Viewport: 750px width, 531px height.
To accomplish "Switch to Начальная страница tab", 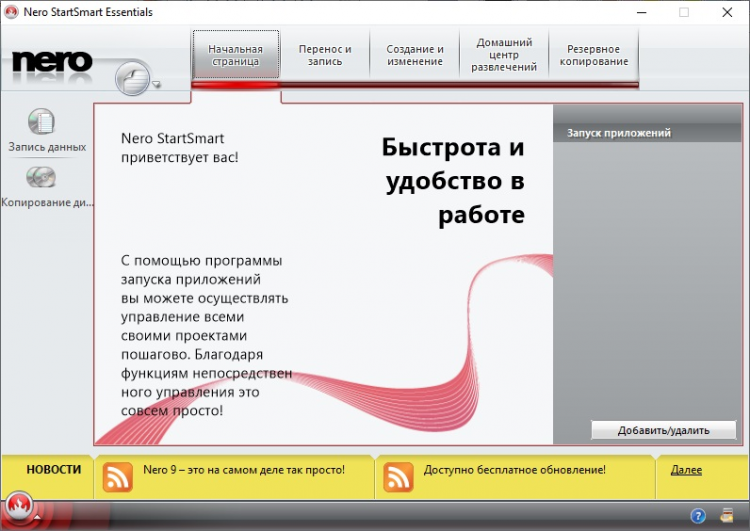I will pos(235,55).
